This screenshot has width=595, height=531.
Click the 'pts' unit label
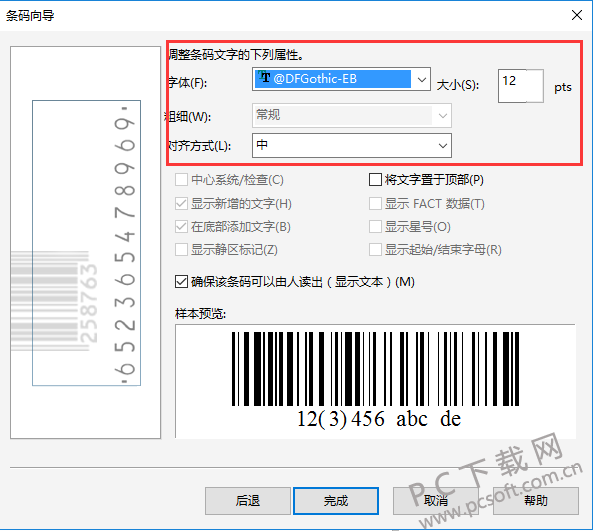[x=563, y=88]
